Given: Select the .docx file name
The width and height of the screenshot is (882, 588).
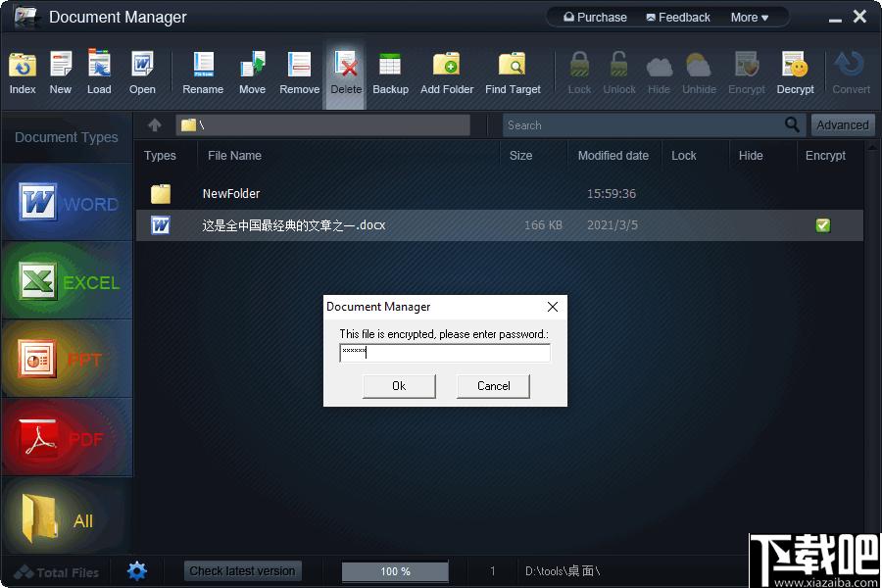Looking at the screenshot, I should (x=294, y=225).
